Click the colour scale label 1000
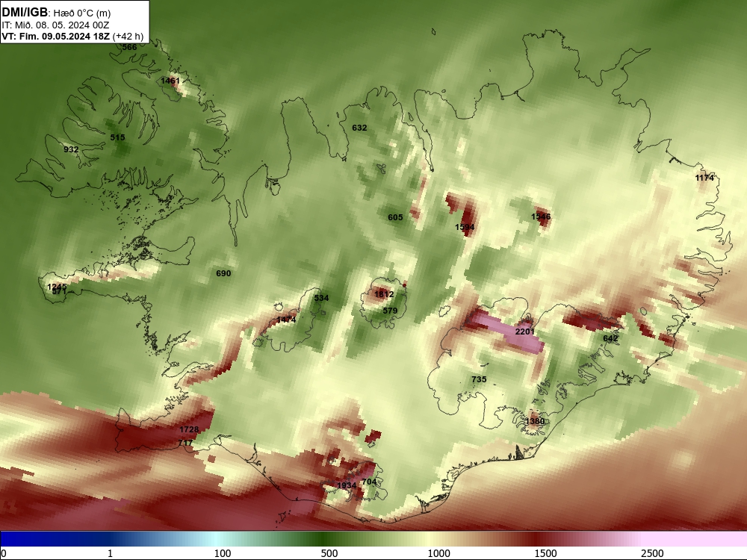This screenshot has height=560, width=747. 438,553
